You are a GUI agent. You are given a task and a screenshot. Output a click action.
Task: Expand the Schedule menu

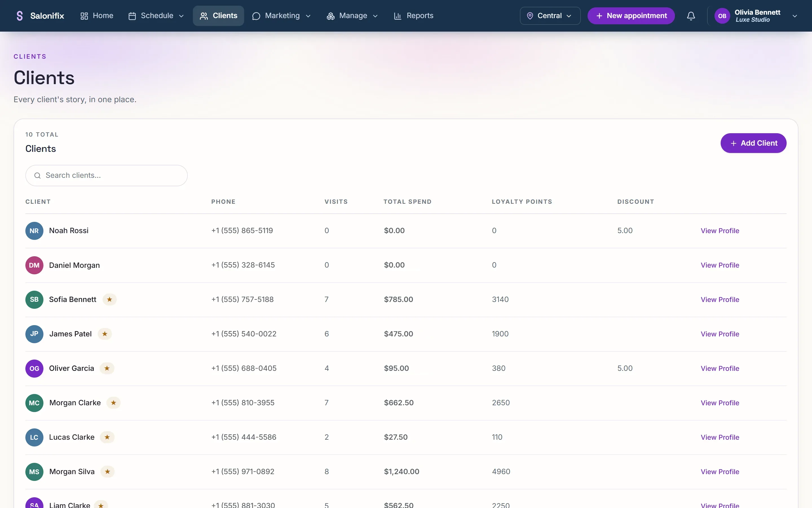tap(156, 16)
